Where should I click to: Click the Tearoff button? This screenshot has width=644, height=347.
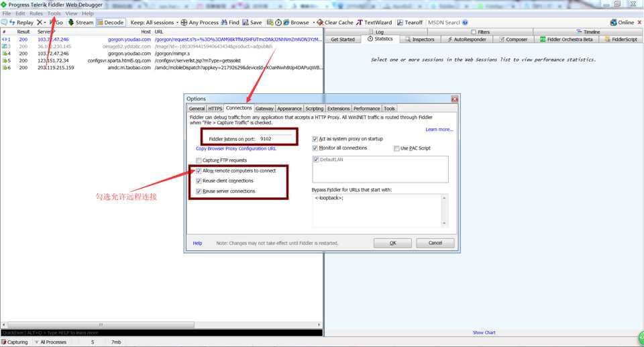pyautogui.click(x=409, y=22)
